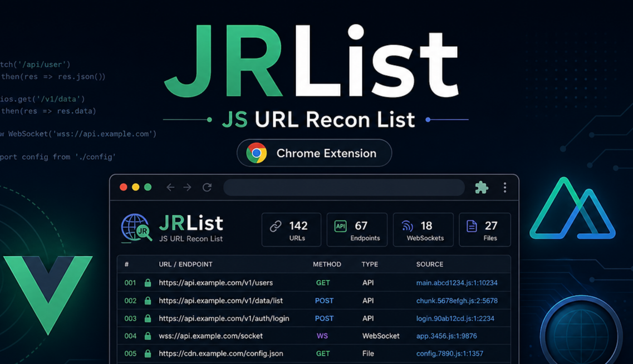Click the large JRList title
This screenshot has width=633, height=364.
click(312, 61)
